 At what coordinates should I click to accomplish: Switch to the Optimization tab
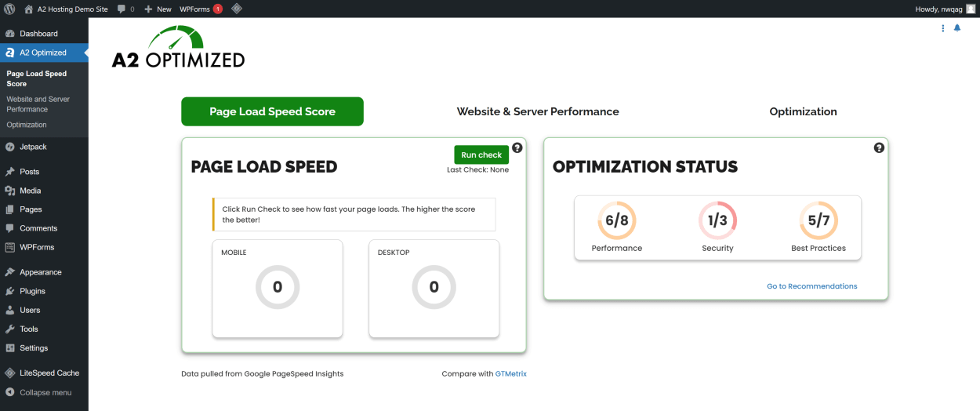click(x=803, y=111)
